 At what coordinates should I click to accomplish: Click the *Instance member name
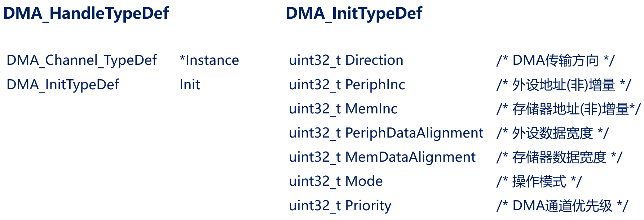click(x=209, y=60)
